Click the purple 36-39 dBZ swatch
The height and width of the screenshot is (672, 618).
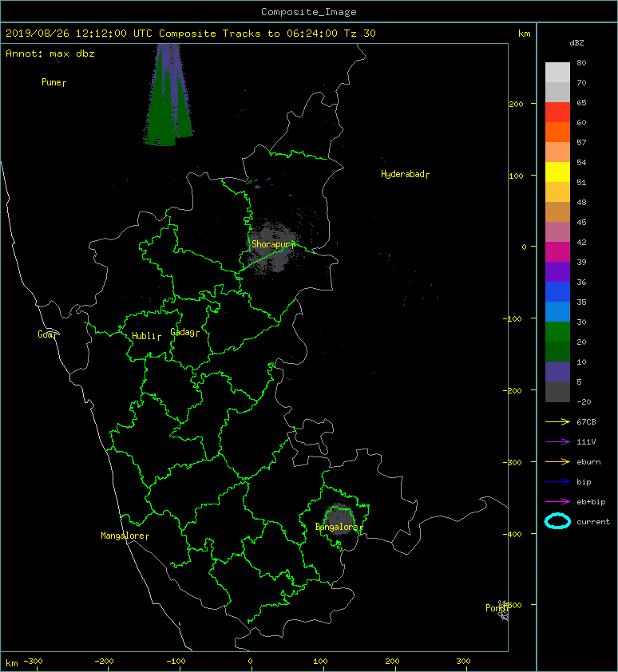pyautogui.click(x=557, y=271)
